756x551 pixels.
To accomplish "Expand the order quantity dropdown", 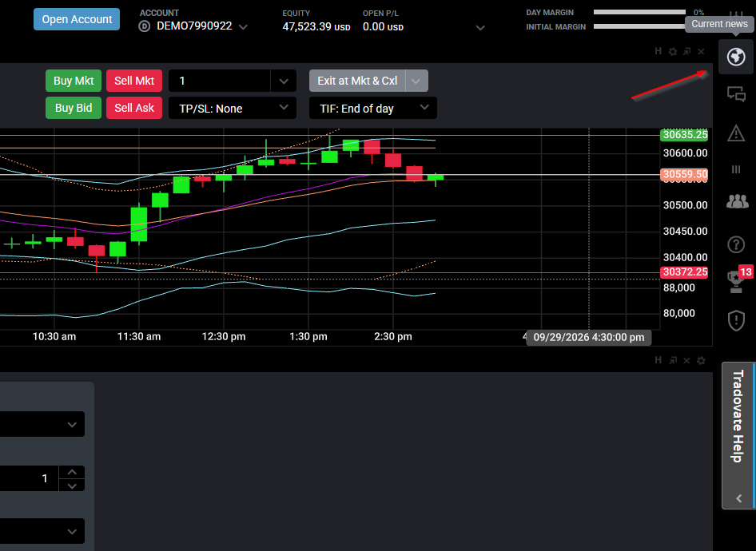I will click(x=284, y=81).
